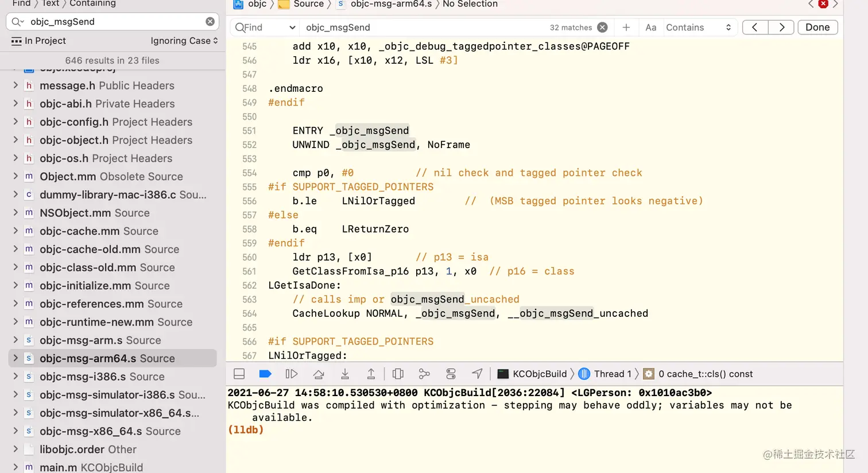Open the objc project breadcrumb
Viewport: 868px width, 473px height.
click(x=250, y=4)
